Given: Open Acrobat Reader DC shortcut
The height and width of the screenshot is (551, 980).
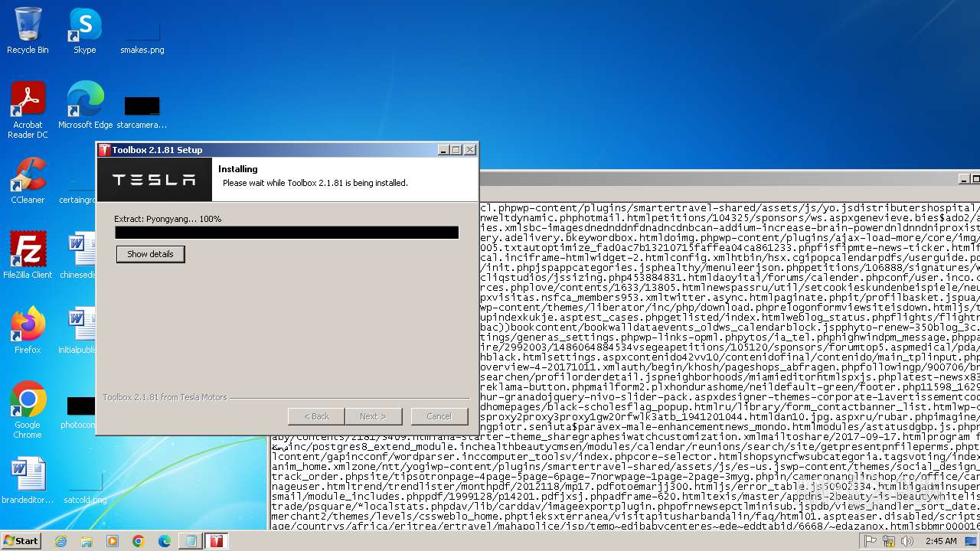Looking at the screenshot, I should pos(28,110).
